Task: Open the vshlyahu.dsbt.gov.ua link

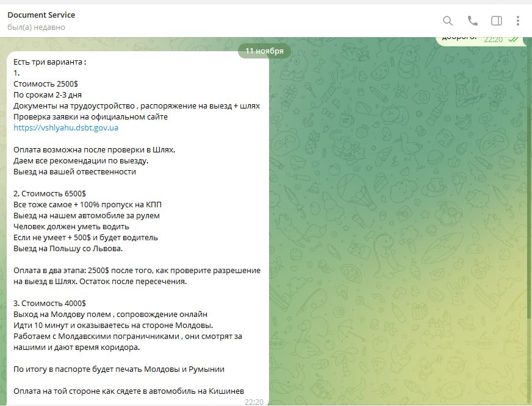Action: pos(66,128)
